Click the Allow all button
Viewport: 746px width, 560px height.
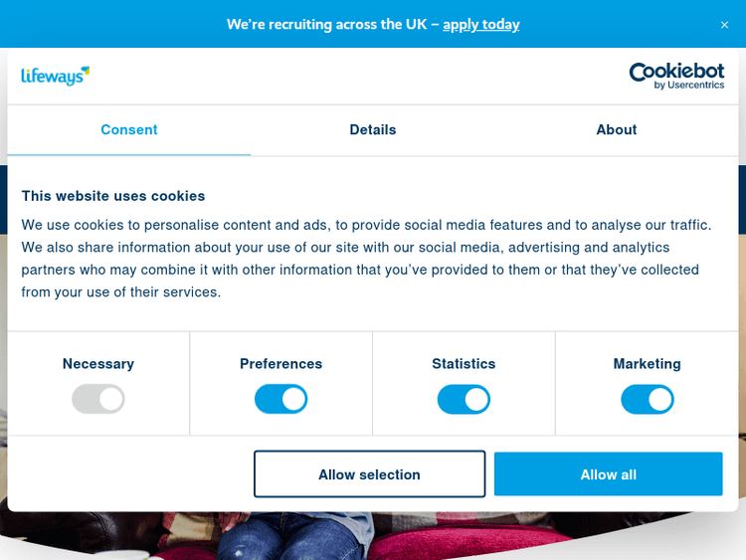pos(608,474)
